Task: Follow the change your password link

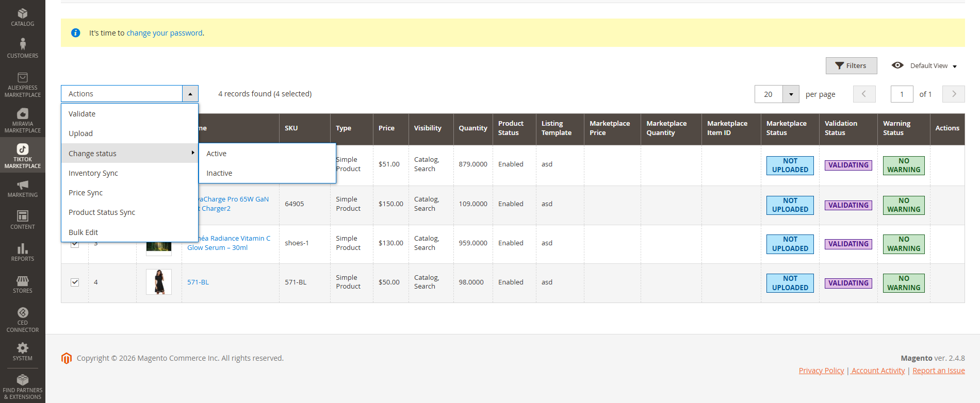Action: pos(165,33)
